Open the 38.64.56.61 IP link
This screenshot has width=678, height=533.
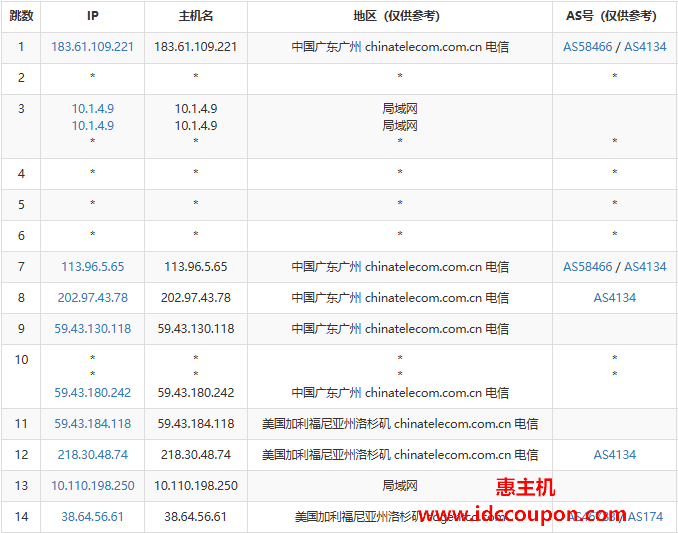coord(92,517)
